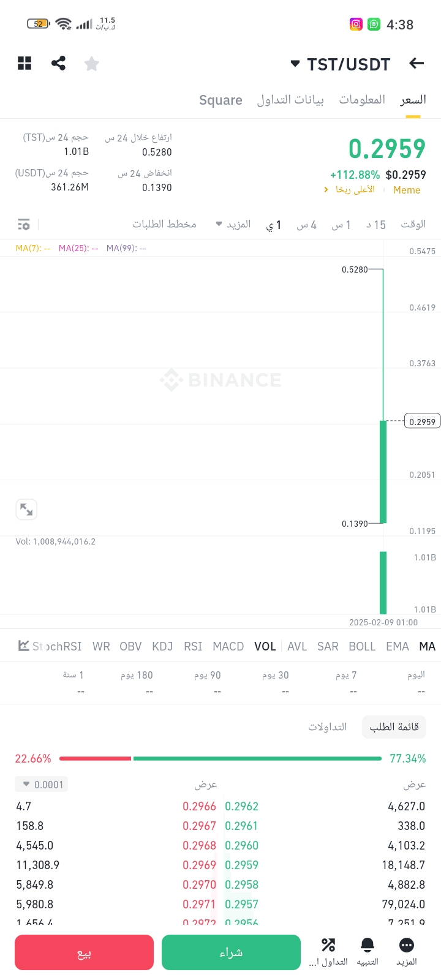Open the المزيد timeframe dropdown
The width and height of the screenshot is (441, 980).
click(x=233, y=224)
